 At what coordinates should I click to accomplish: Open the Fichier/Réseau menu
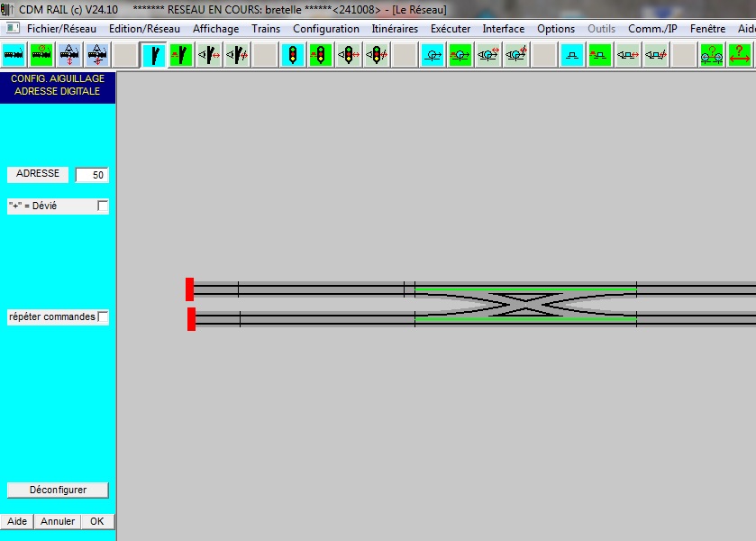click(x=61, y=29)
